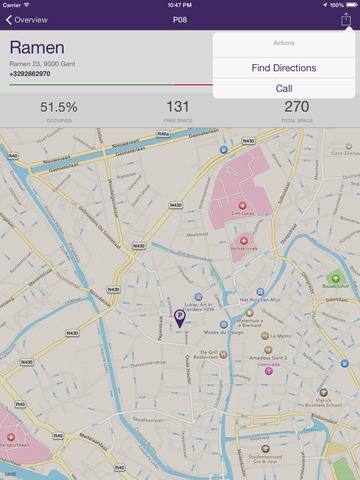Image resolution: width=360 pixels, height=480 pixels.
Task: Select the Baudelohof park green icon
Action: tap(336, 279)
